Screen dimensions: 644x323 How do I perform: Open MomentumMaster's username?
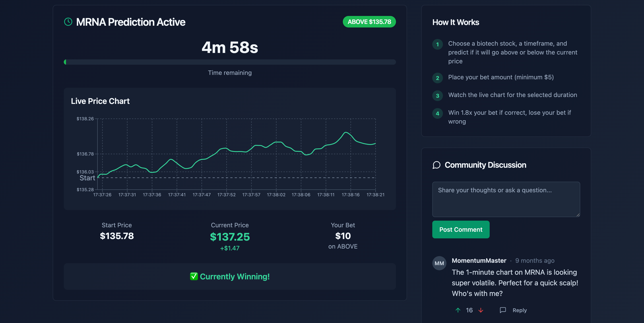(479, 261)
